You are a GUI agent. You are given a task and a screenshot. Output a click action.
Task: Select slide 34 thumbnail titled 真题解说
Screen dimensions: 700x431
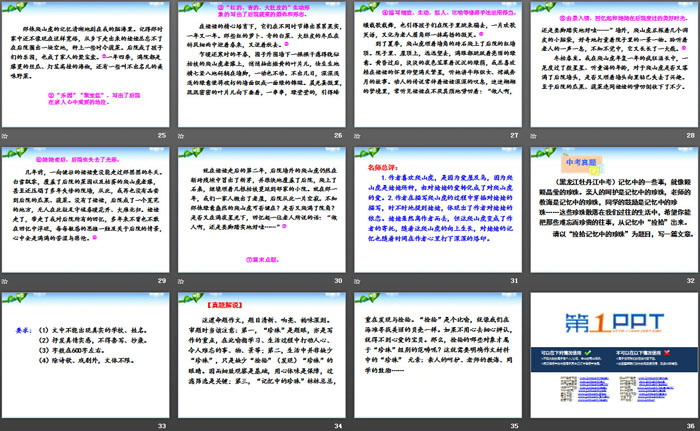262,355
